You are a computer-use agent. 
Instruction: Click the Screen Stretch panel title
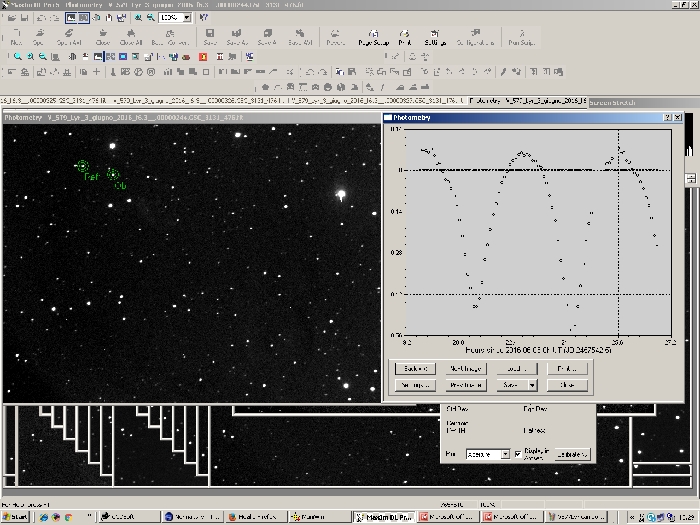tap(612, 103)
